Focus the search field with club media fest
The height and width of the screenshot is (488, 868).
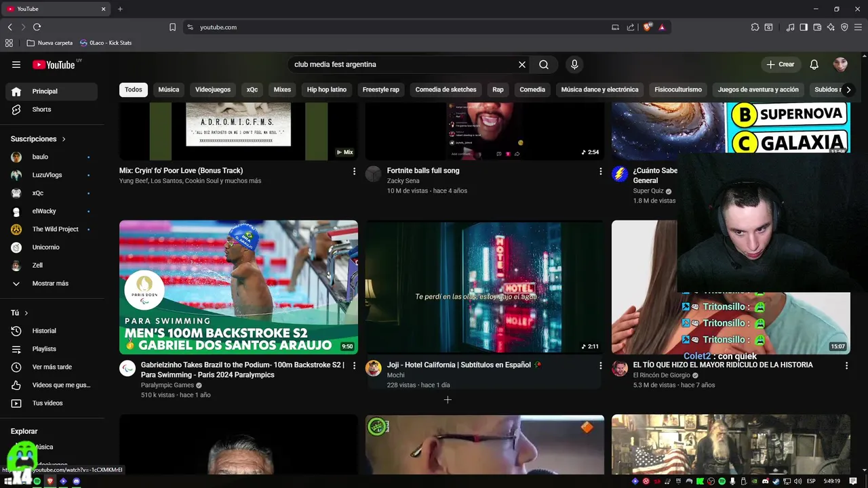[403, 64]
